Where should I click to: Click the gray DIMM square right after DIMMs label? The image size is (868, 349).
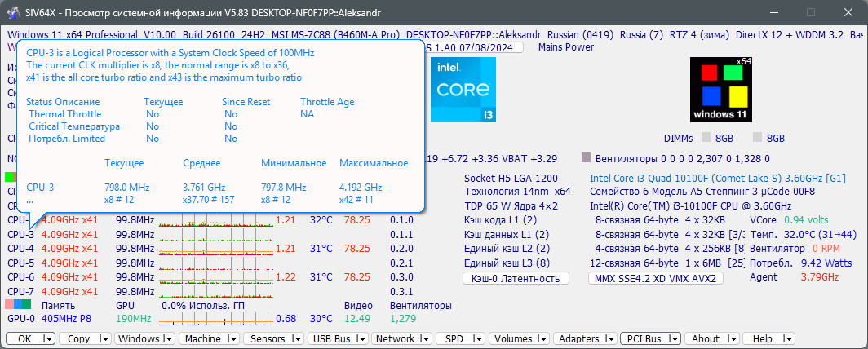706,138
